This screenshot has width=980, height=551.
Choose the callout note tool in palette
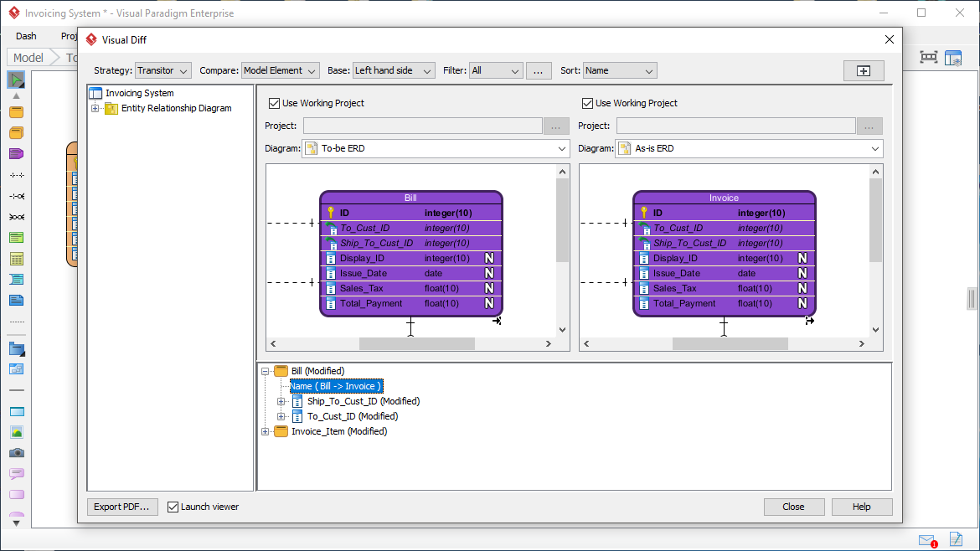tap(16, 473)
